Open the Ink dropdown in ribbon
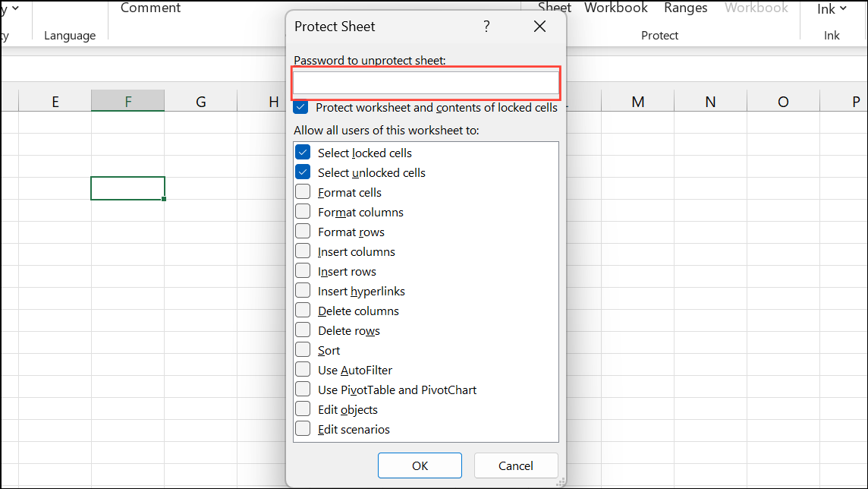 click(x=832, y=9)
